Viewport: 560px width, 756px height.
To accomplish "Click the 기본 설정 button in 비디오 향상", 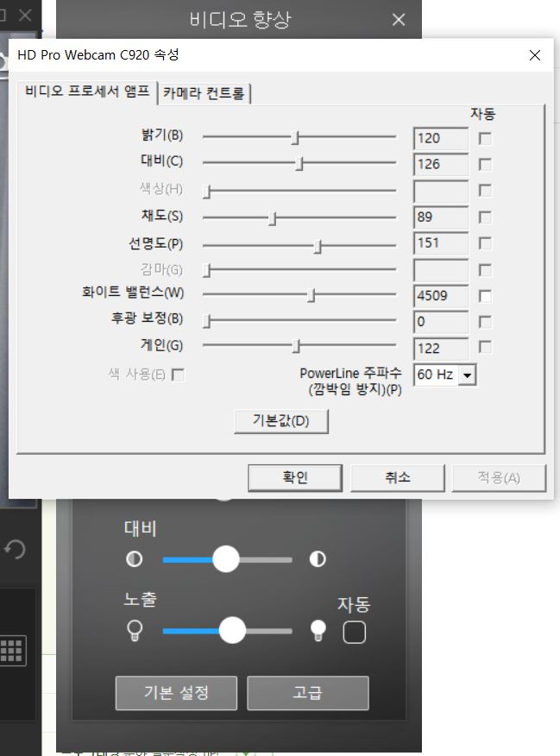I will [x=176, y=693].
